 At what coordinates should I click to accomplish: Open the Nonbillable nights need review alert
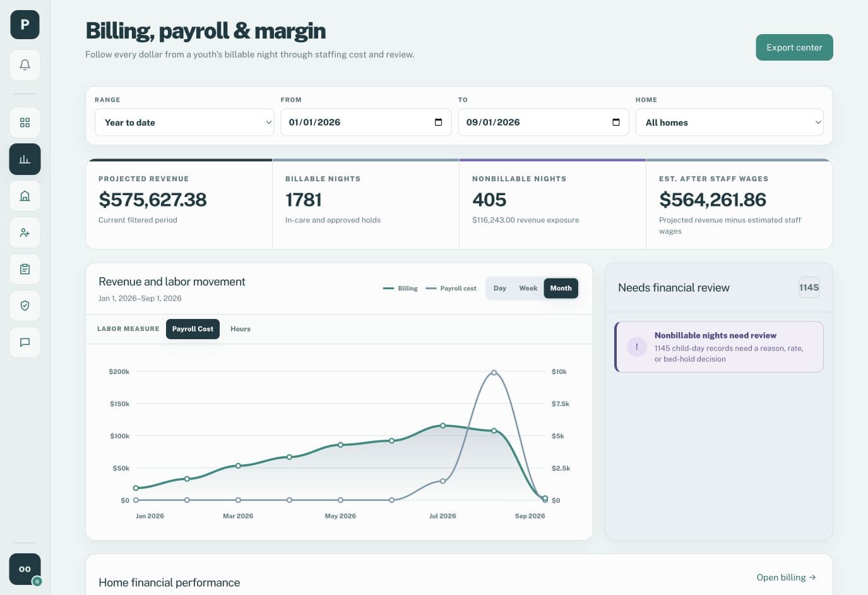[x=719, y=347]
